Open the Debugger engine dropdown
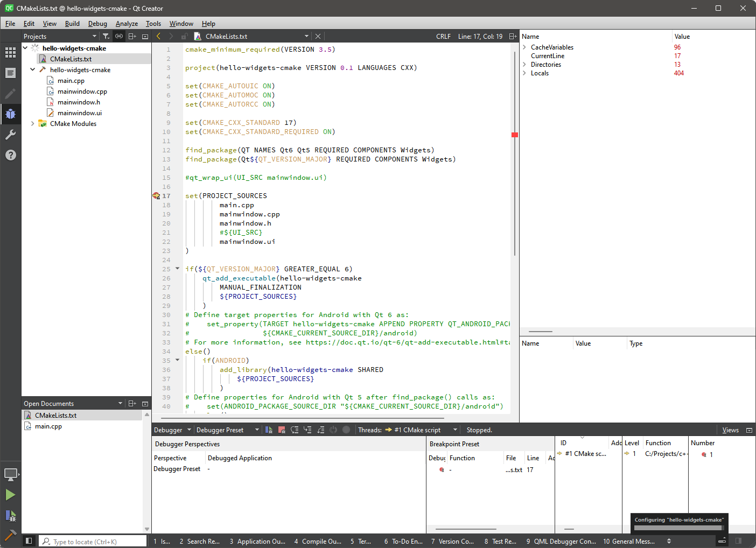Screen dimensions: 756x548 [172, 430]
